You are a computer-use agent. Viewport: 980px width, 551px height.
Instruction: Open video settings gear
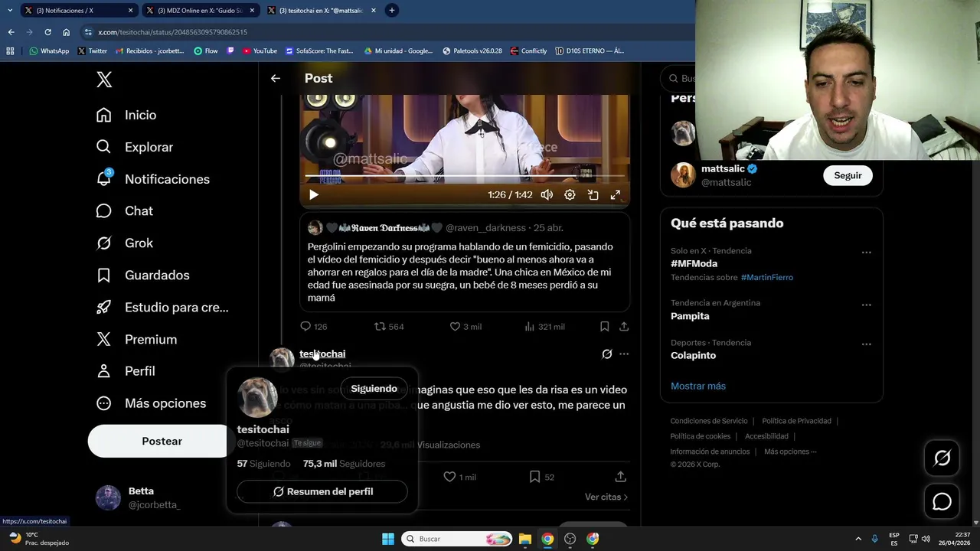[x=570, y=194]
